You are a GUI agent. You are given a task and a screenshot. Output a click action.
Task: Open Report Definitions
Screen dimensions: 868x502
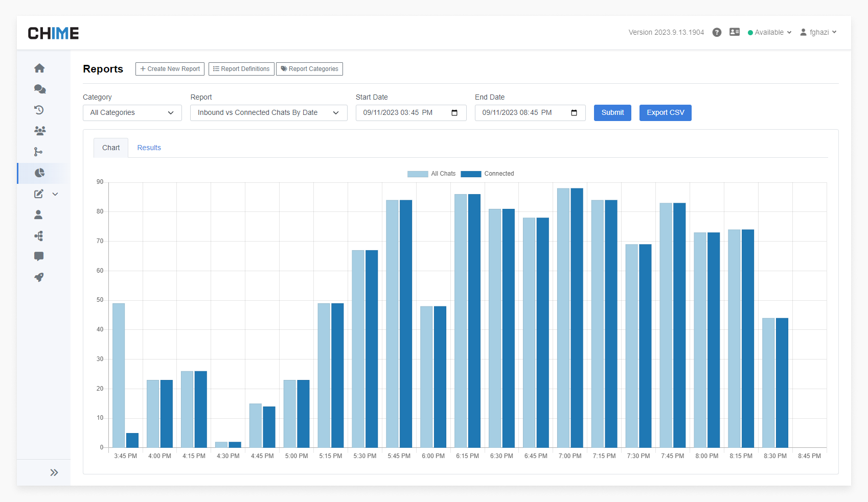(241, 69)
